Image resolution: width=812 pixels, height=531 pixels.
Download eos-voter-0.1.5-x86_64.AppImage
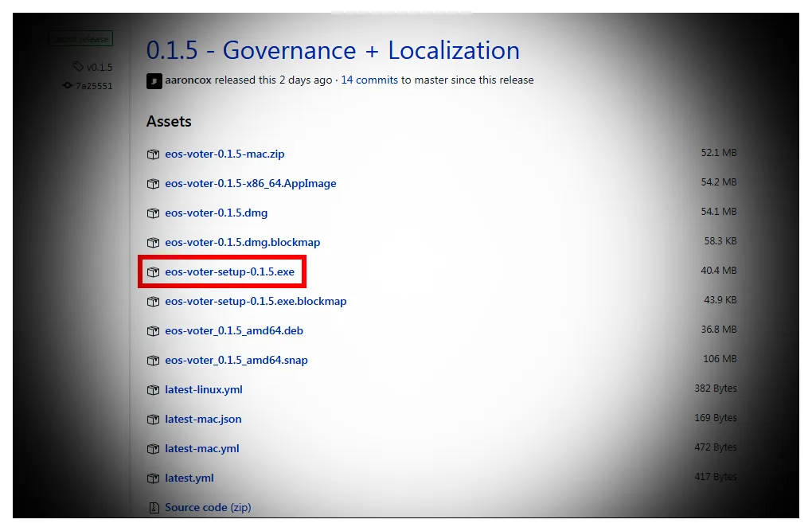coord(251,183)
